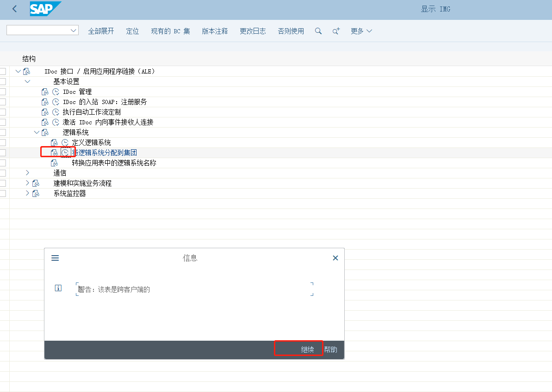
Task: Click the back arrow next to SAP logo
Action: pyautogui.click(x=15, y=9)
